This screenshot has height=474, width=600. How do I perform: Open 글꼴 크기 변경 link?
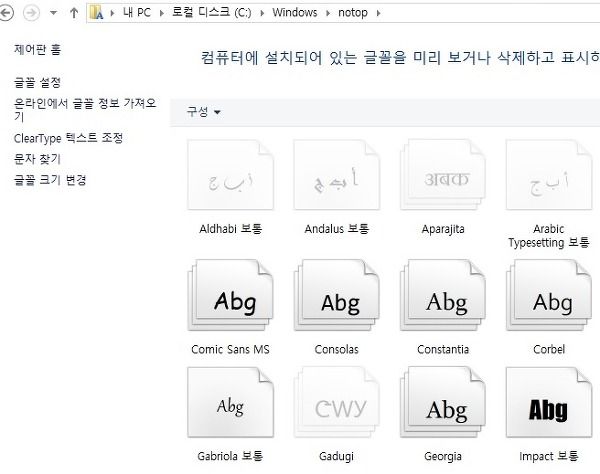pyautogui.click(x=50, y=180)
